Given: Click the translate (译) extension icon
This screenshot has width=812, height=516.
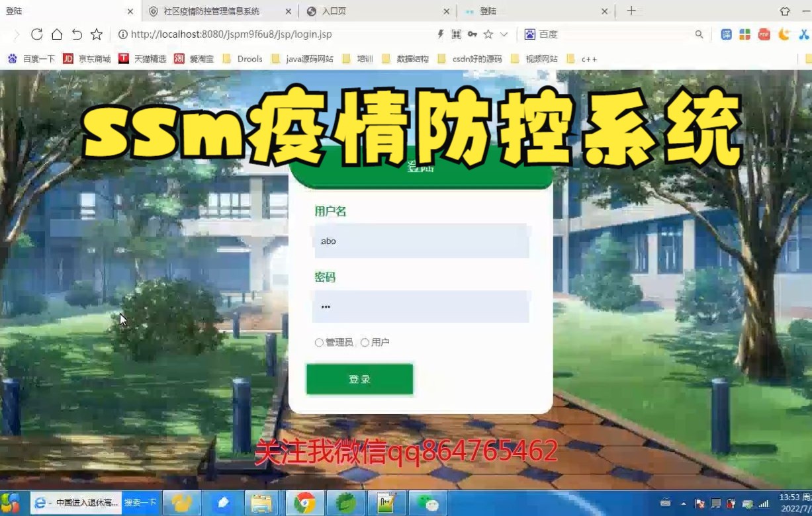Looking at the screenshot, I should point(727,34).
